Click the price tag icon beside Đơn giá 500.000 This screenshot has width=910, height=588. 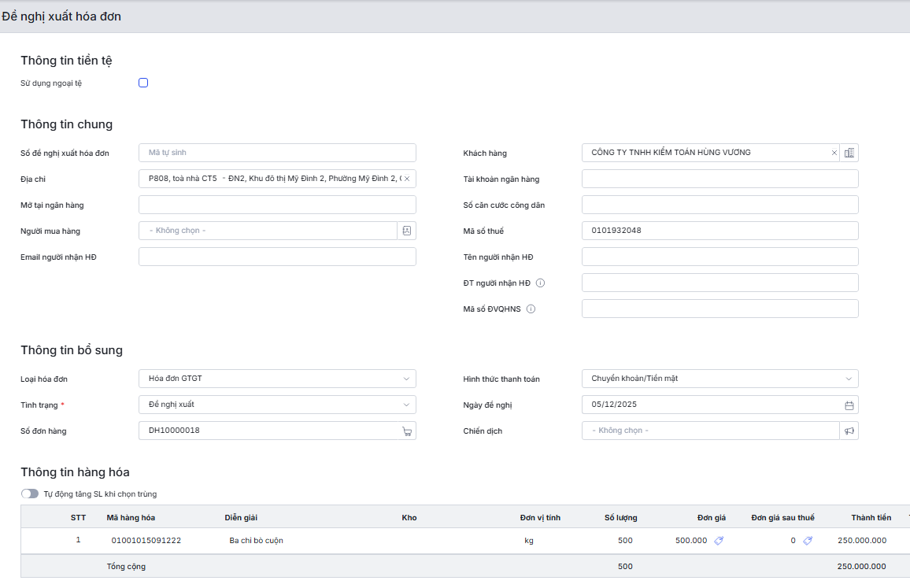click(x=719, y=541)
